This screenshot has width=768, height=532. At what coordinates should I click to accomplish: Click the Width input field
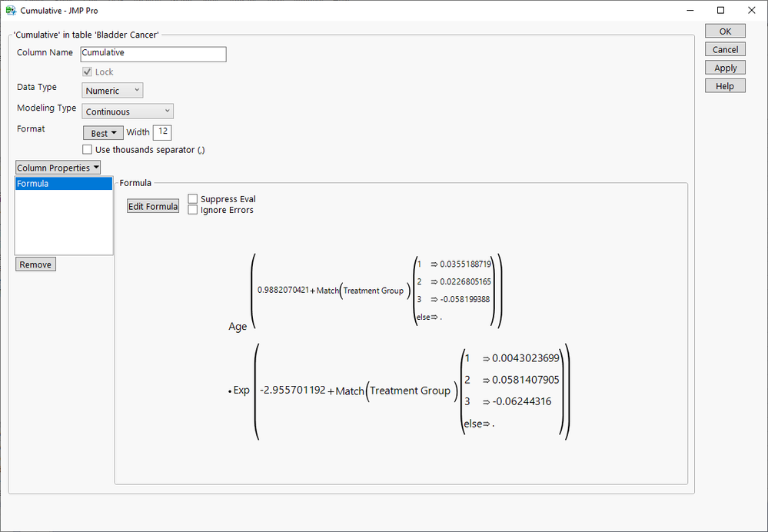pos(162,132)
